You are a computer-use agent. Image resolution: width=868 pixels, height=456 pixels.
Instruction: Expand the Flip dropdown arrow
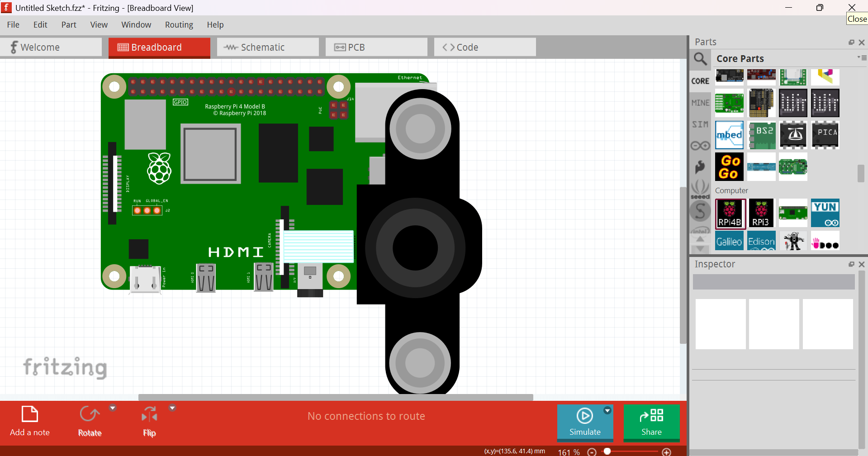tap(172, 408)
